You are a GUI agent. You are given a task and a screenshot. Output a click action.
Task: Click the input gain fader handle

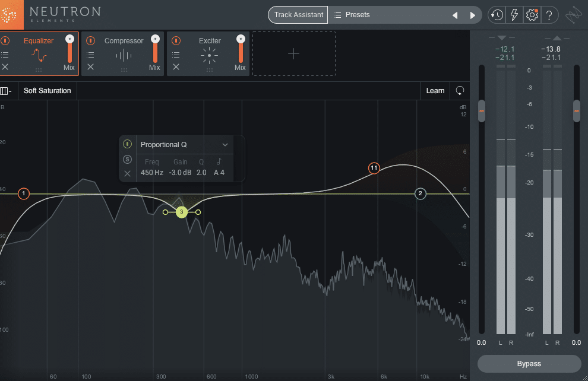tap(482, 111)
